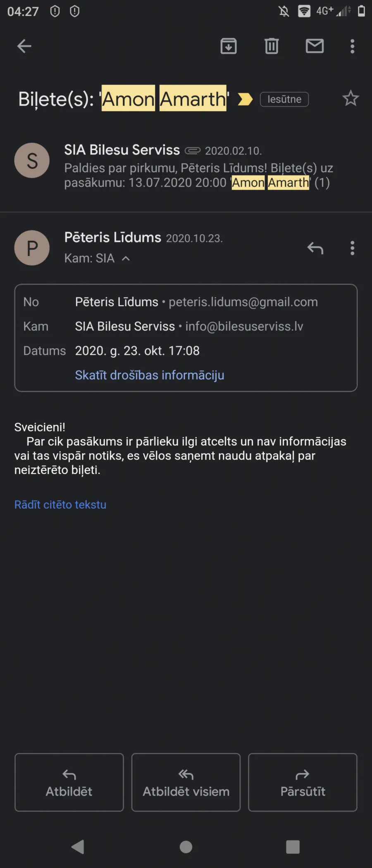
Task: Reply using arrow beside Pēteris Līdums
Action: point(315,248)
